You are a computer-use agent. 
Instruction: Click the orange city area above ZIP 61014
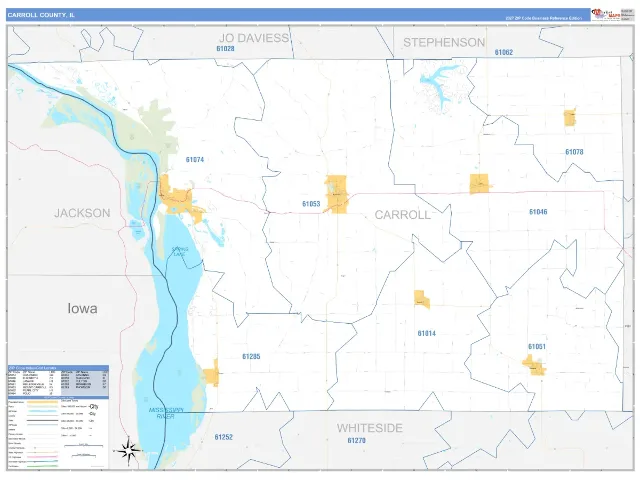pyautogui.click(x=421, y=299)
